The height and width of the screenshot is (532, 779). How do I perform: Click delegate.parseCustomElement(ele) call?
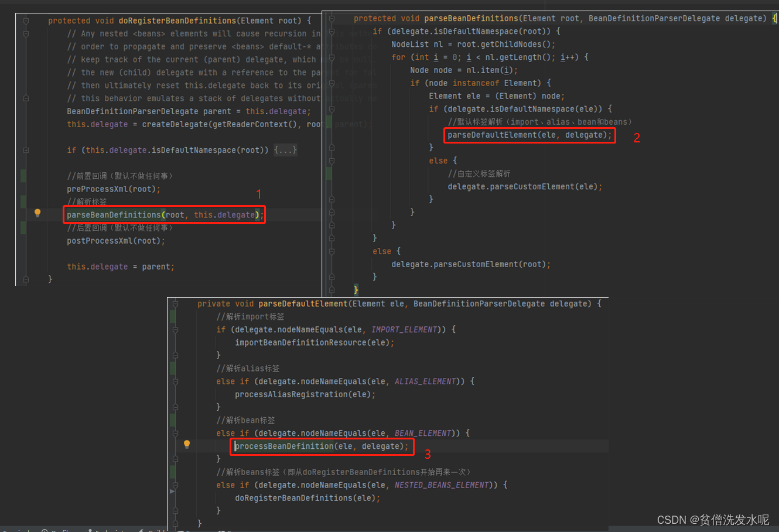coord(525,187)
